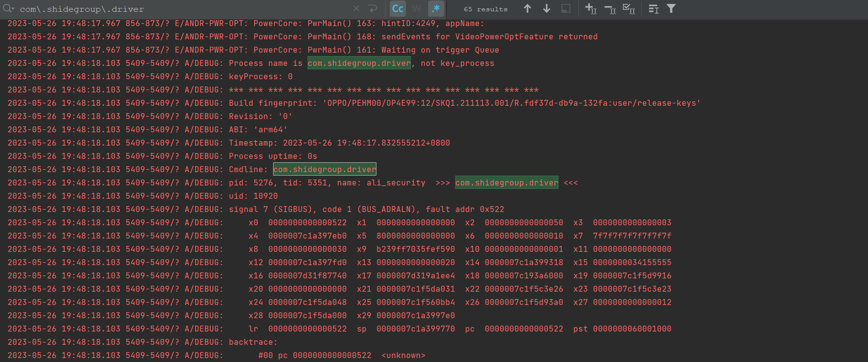
Task: Go to previous occurrence with up arrow
Action: 527,9
